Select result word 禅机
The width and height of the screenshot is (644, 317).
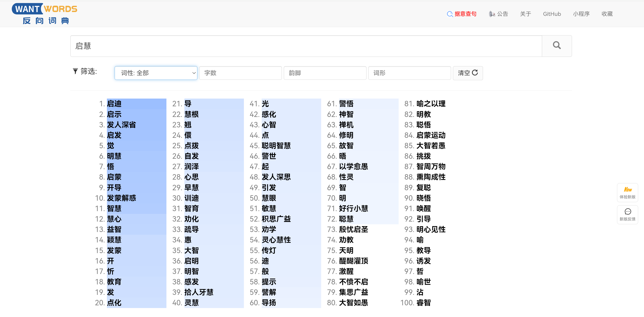coord(346,124)
